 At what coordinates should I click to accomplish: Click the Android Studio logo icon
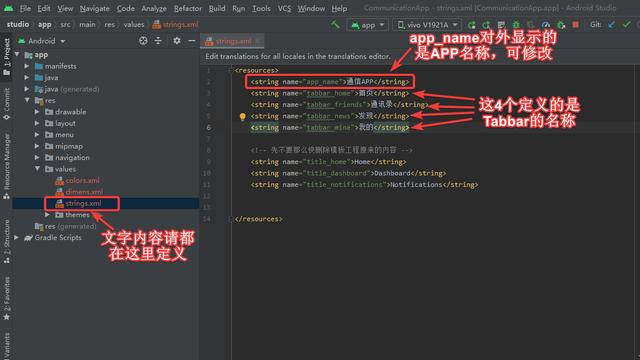pyautogui.click(x=8, y=8)
